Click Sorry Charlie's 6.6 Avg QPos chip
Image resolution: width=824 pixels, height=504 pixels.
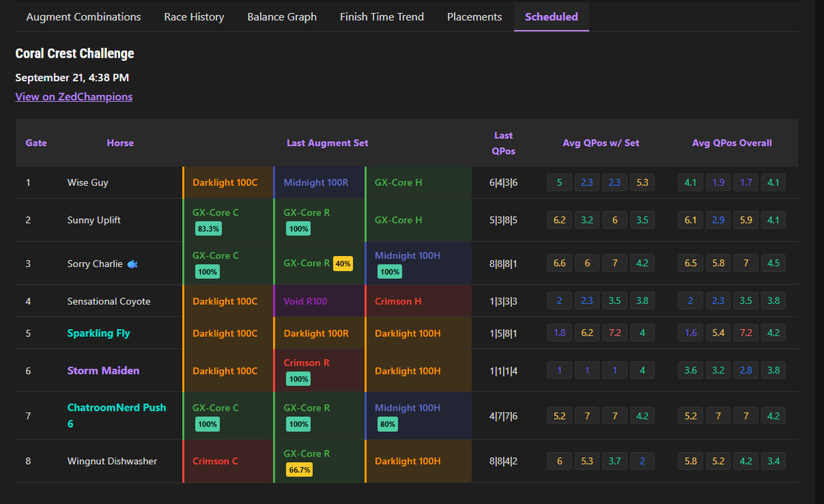(560, 264)
